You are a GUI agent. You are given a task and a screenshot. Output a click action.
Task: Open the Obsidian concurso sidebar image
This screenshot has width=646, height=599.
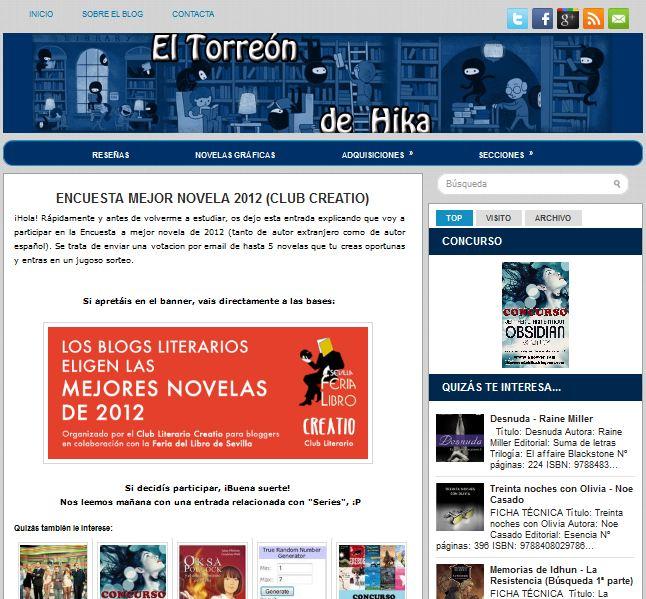(x=535, y=315)
